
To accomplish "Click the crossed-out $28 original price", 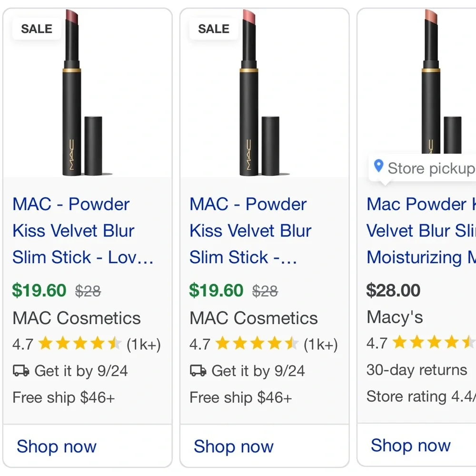I will pyautogui.click(x=88, y=290).
